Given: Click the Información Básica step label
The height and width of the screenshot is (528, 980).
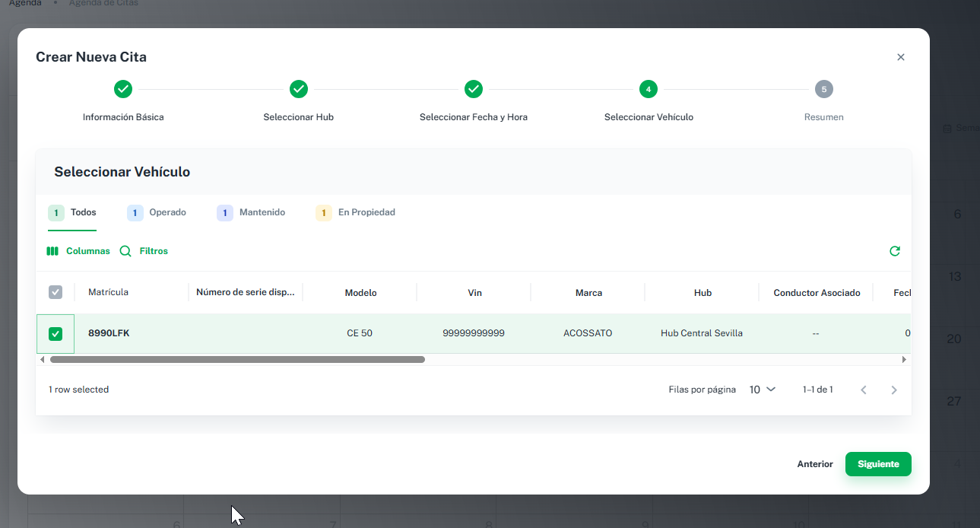Looking at the screenshot, I should (x=123, y=117).
